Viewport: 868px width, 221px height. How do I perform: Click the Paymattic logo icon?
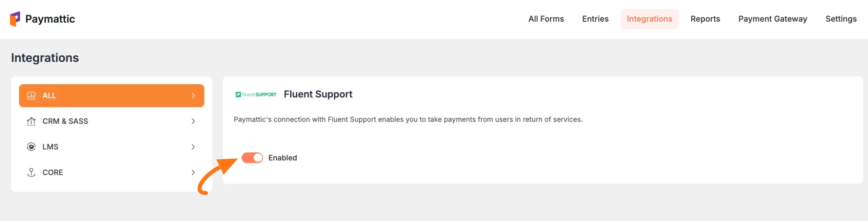tap(15, 19)
